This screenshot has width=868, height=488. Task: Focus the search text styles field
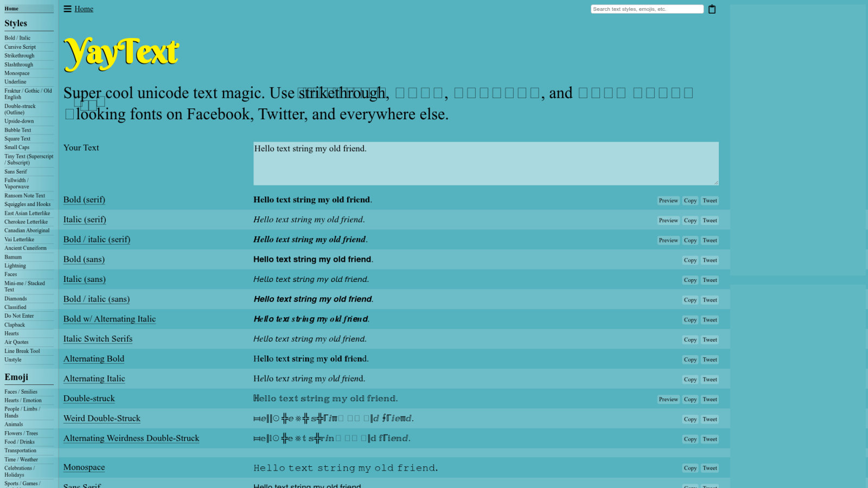(x=647, y=9)
